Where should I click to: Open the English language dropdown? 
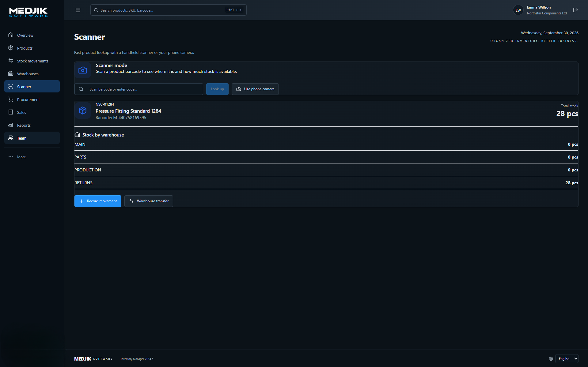click(x=567, y=359)
